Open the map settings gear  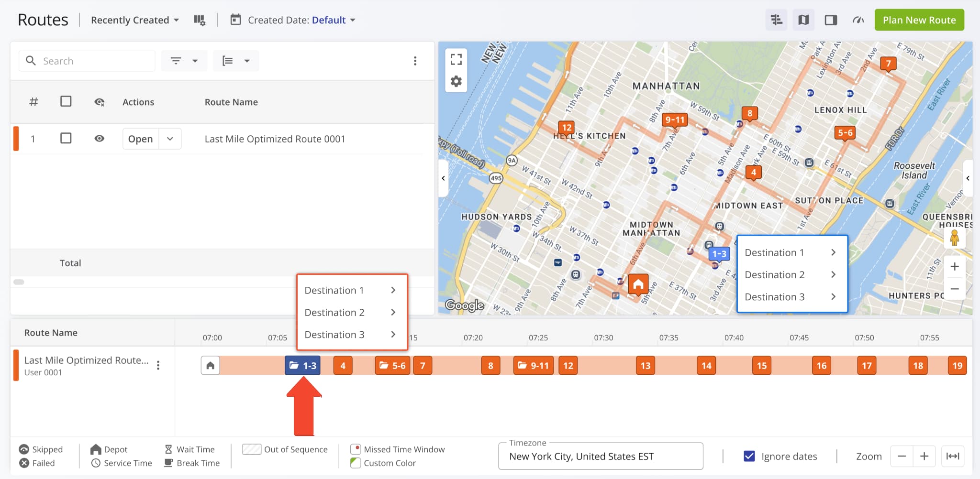[x=456, y=81]
